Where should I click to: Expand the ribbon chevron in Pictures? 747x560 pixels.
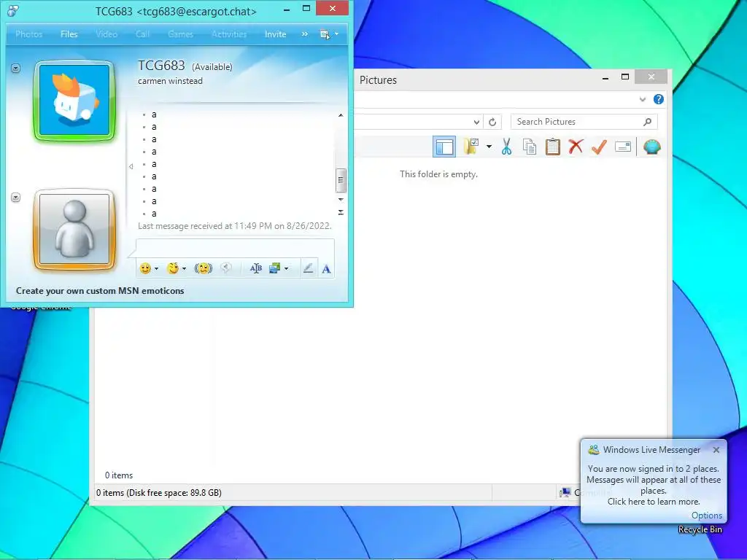pyautogui.click(x=643, y=99)
